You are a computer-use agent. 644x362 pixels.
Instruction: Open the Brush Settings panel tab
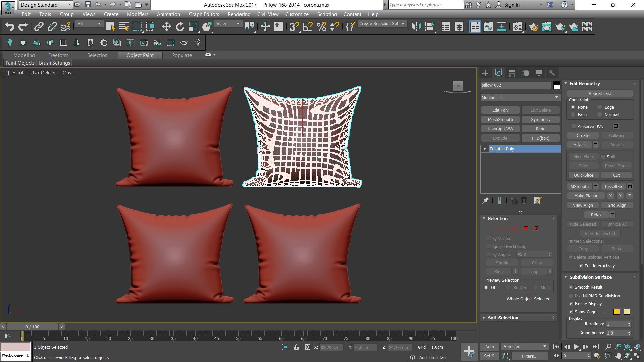click(54, 63)
